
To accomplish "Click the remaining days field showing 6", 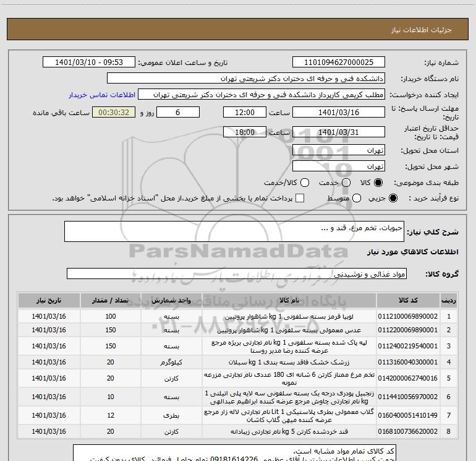I will [x=178, y=112].
